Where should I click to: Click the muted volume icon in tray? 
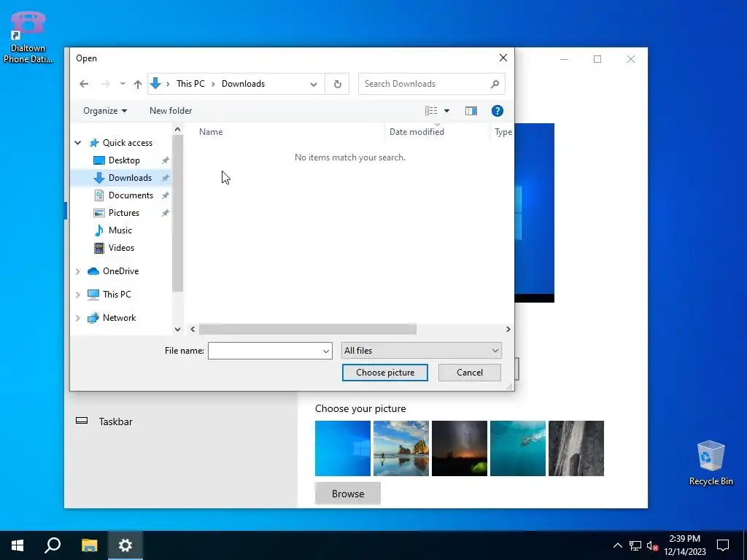tap(652, 545)
